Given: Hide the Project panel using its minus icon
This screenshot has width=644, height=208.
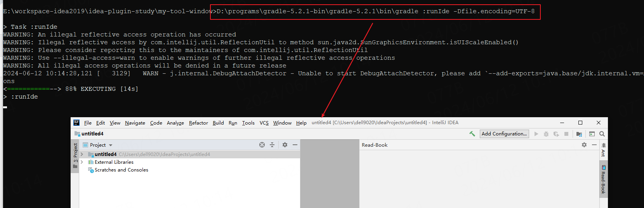Looking at the screenshot, I should coord(295,145).
